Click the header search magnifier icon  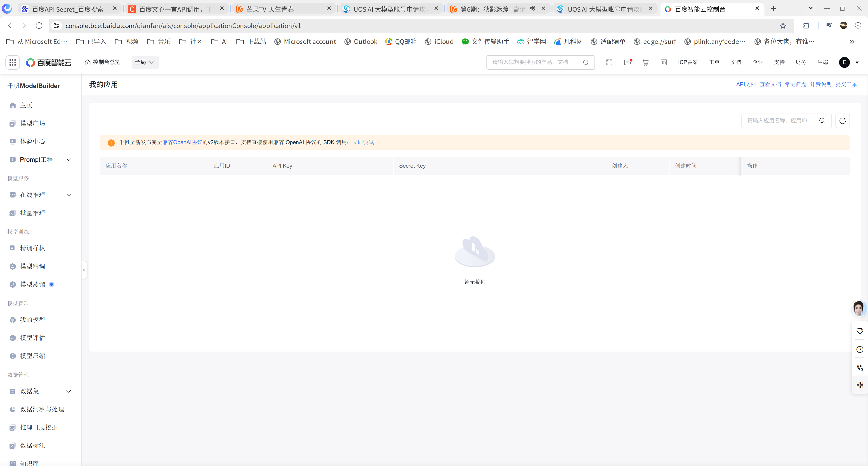(586, 62)
